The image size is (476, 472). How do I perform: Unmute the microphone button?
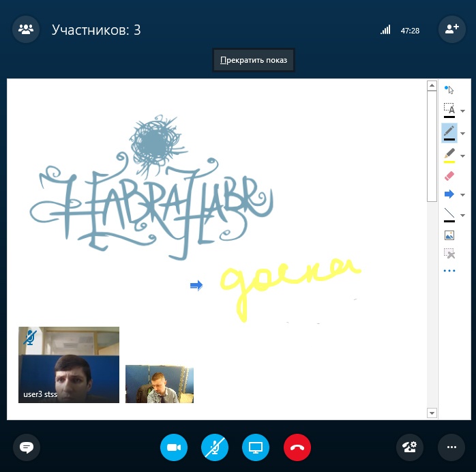215,447
